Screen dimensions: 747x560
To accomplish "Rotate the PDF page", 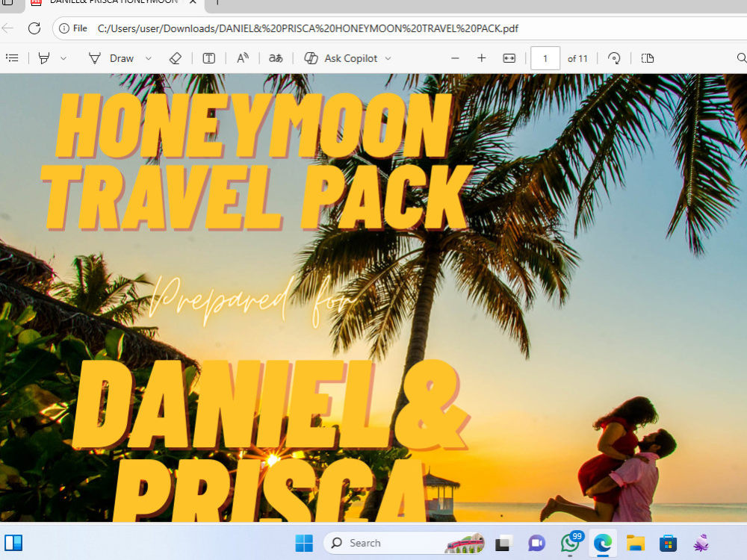I will 614,58.
